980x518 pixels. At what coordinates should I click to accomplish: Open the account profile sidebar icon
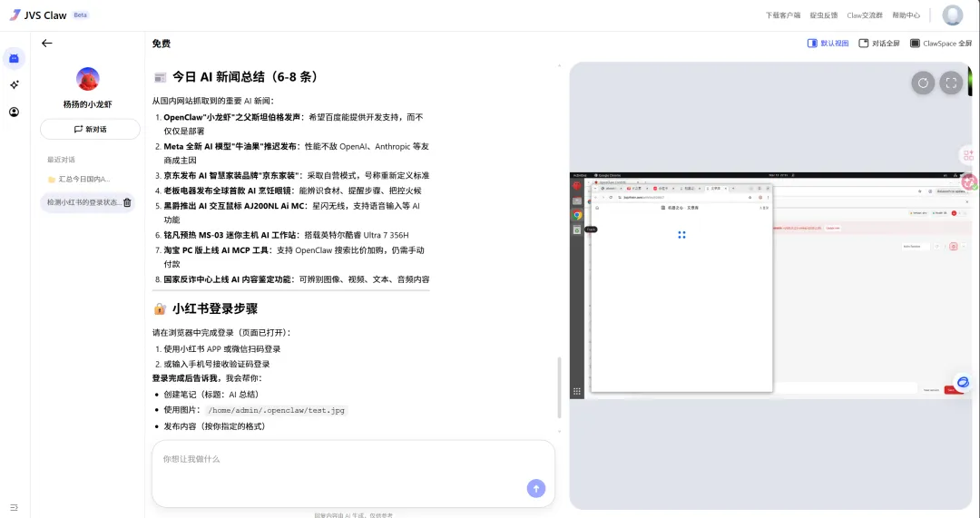[14, 112]
